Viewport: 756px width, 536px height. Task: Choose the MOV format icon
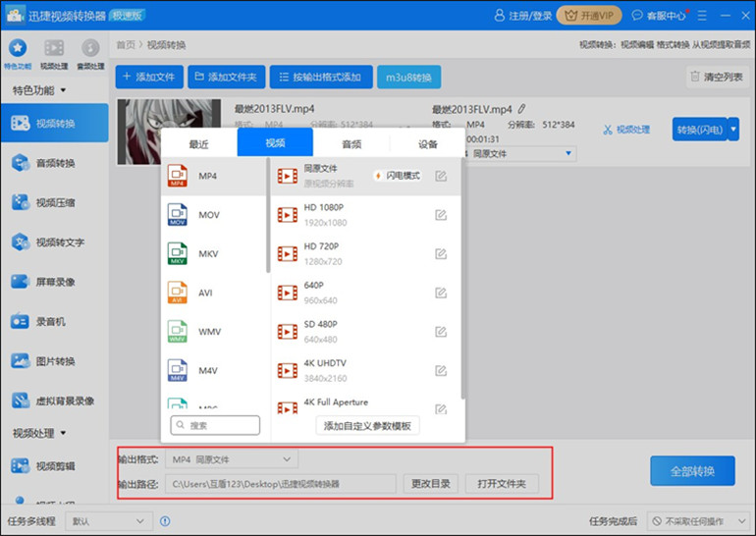(178, 214)
